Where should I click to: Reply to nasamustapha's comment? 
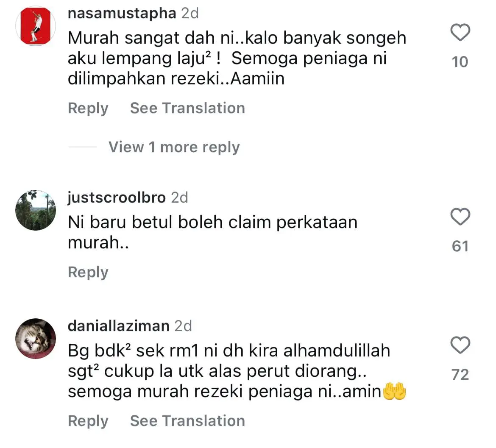click(x=88, y=109)
